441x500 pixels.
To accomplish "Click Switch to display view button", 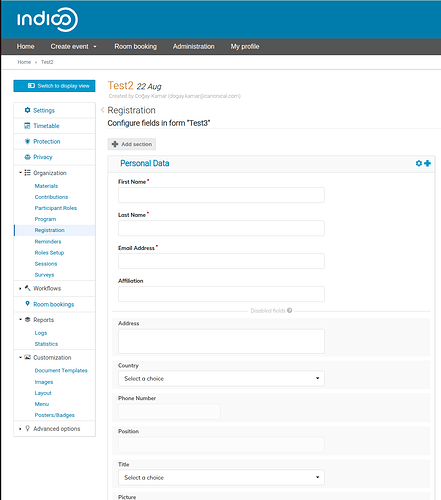I will (54, 86).
